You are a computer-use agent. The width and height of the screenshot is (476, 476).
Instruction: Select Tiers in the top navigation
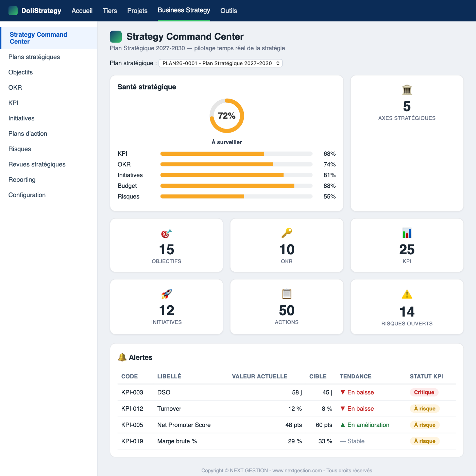point(110,11)
